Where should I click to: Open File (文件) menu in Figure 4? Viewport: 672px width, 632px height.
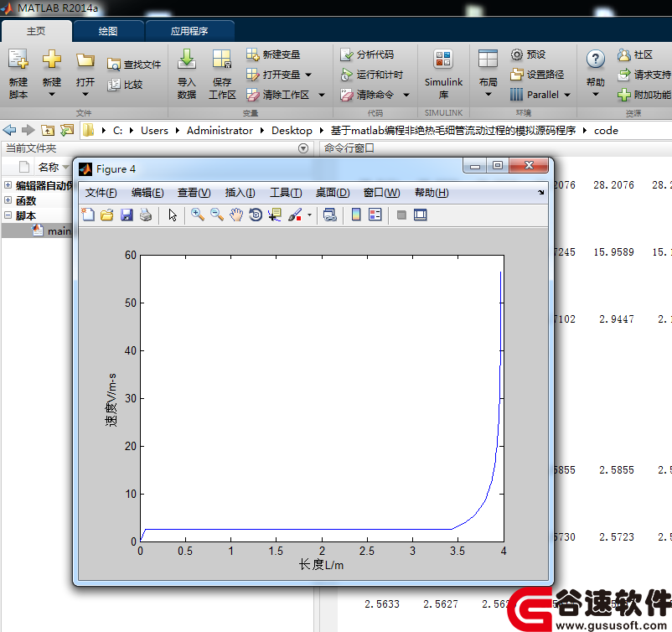coord(101,193)
